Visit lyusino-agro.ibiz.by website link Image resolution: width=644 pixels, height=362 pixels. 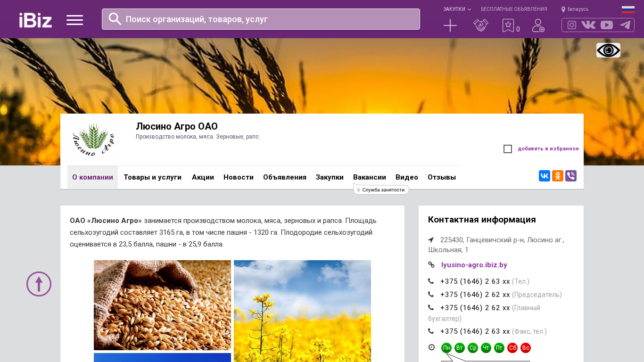(474, 265)
